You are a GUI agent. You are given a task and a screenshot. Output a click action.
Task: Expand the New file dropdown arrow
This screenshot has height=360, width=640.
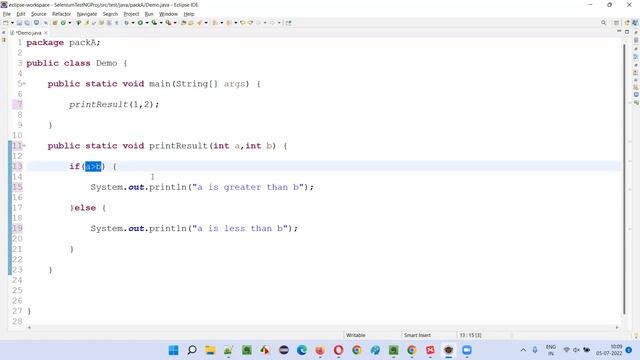coord(12,23)
